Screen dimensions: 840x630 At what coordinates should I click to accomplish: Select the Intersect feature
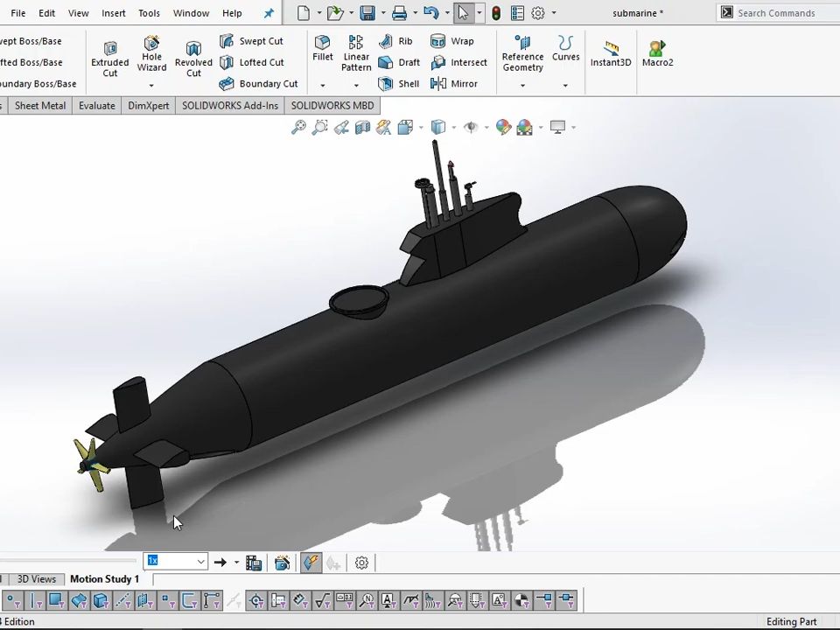[459, 62]
